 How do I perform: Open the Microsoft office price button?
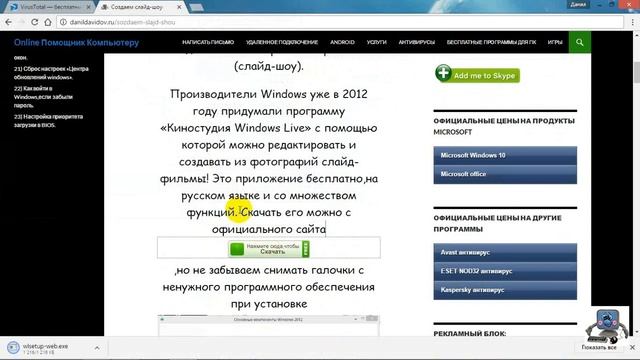(505, 174)
